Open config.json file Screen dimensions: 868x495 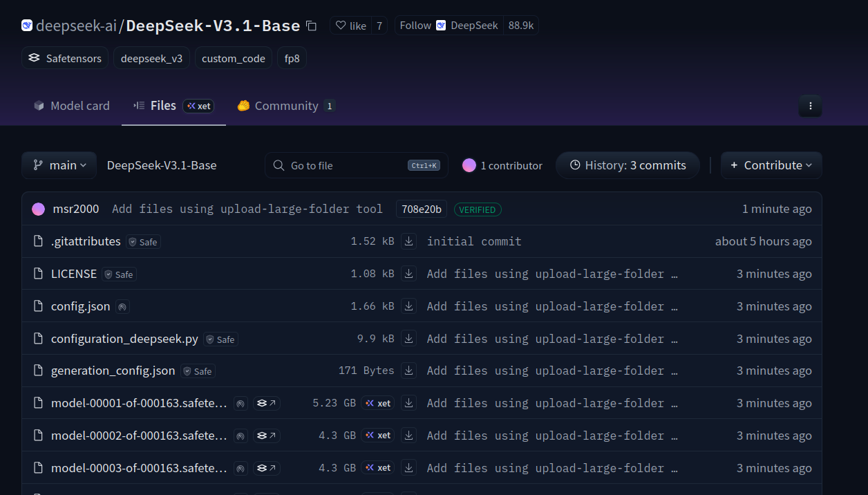click(80, 306)
